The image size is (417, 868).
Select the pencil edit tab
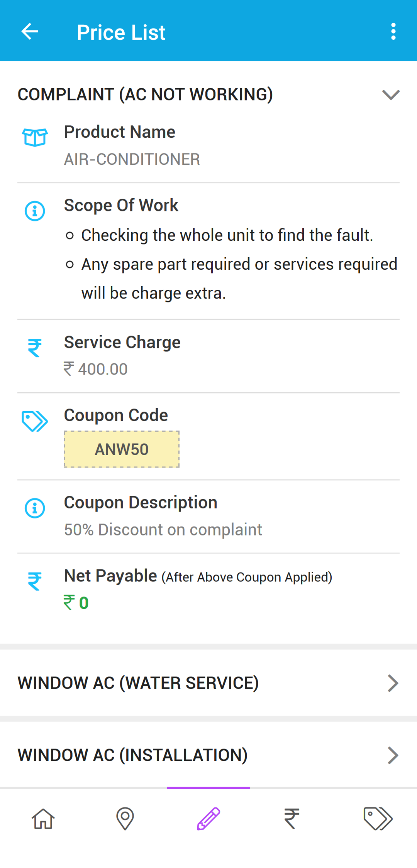tap(208, 819)
